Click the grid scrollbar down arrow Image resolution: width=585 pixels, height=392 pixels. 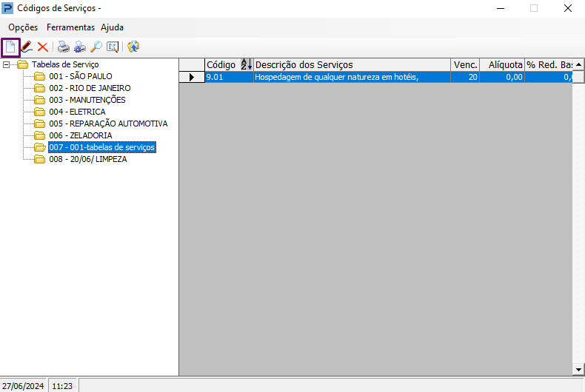tap(578, 370)
